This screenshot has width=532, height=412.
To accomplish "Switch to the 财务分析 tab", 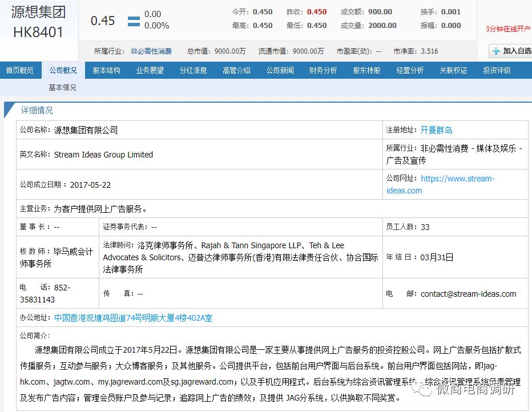I will pyautogui.click(x=323, y=70).
